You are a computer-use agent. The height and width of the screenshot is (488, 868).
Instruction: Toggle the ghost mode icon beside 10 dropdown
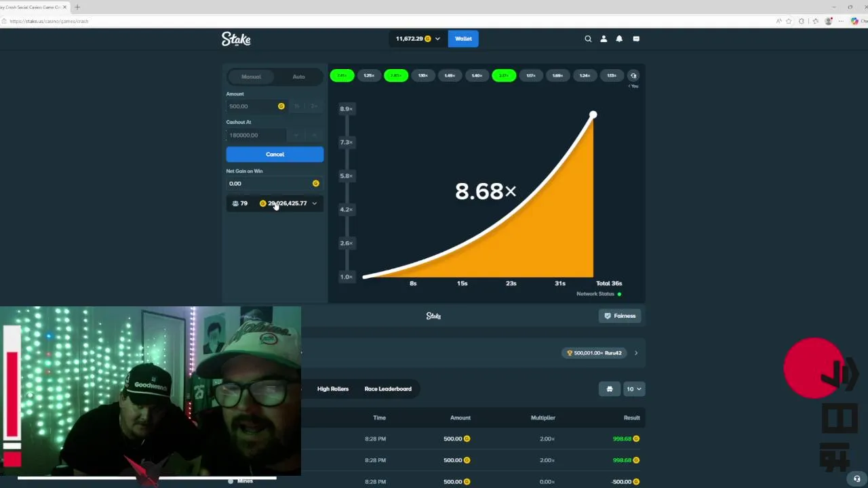click(x=610, y=389)
